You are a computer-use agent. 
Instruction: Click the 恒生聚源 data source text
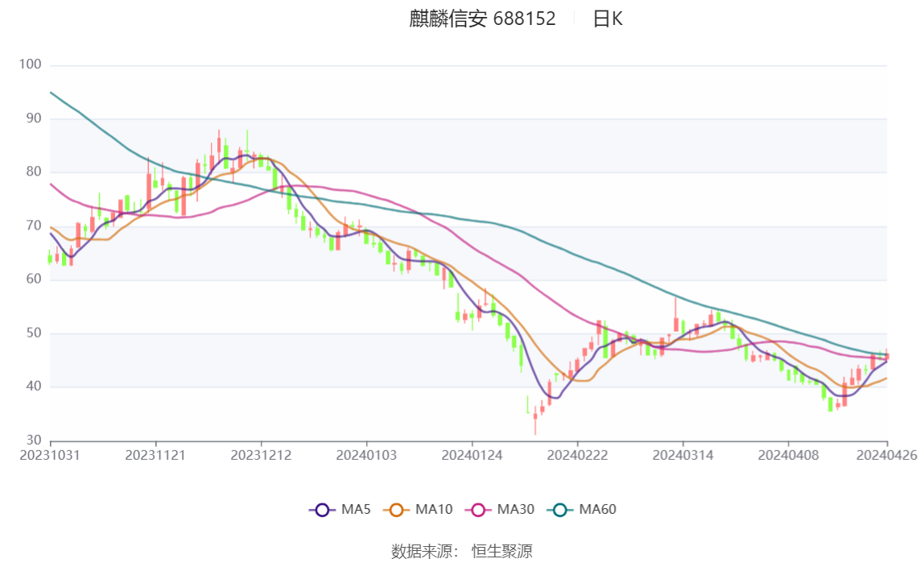502,551
